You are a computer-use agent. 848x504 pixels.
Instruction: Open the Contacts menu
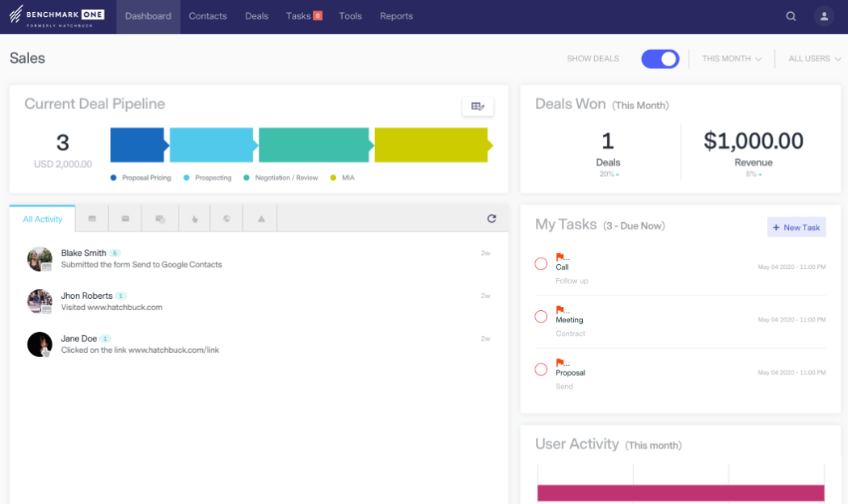(208, 16)
